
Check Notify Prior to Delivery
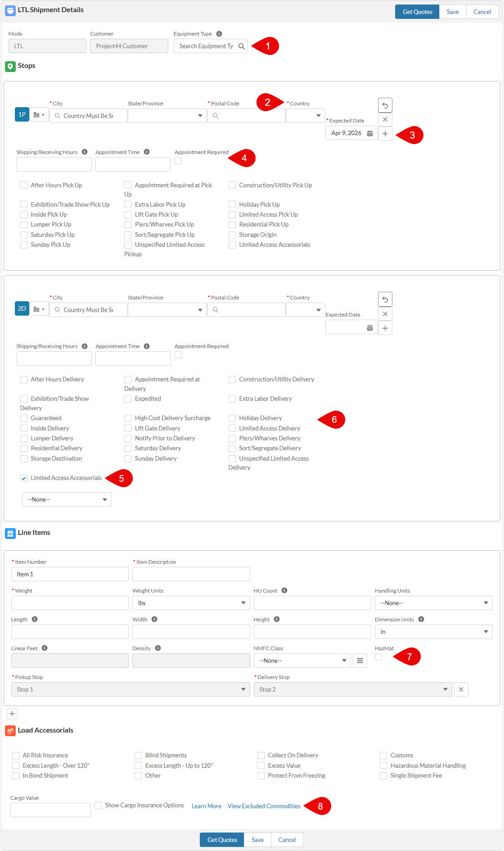(x=128, y=438)
